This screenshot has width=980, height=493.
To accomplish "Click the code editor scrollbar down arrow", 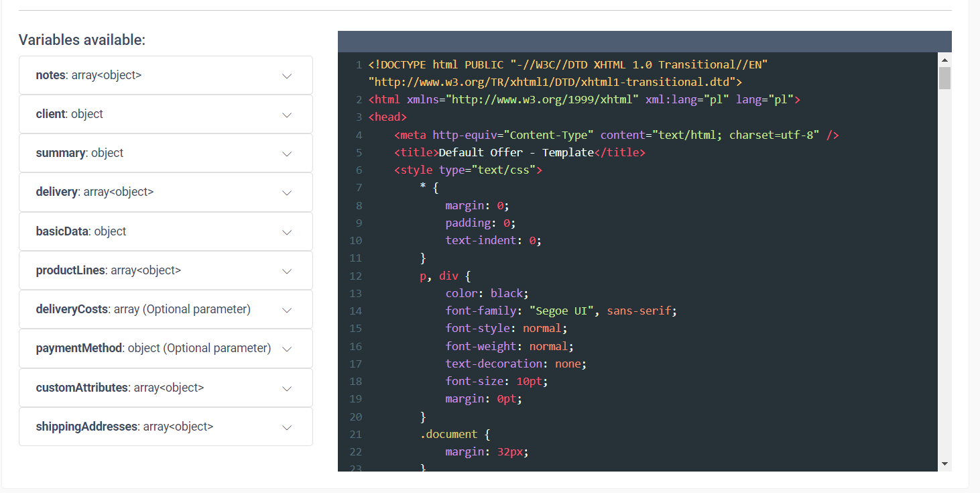I will point(944,463).
